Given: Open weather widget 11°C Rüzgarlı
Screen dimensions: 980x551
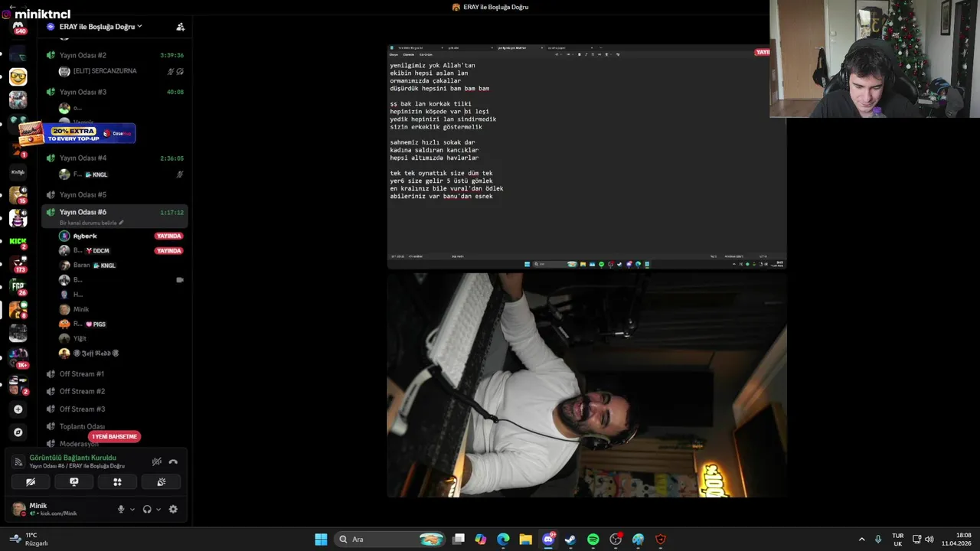Looking at the screenshot, I should (29, 540).
